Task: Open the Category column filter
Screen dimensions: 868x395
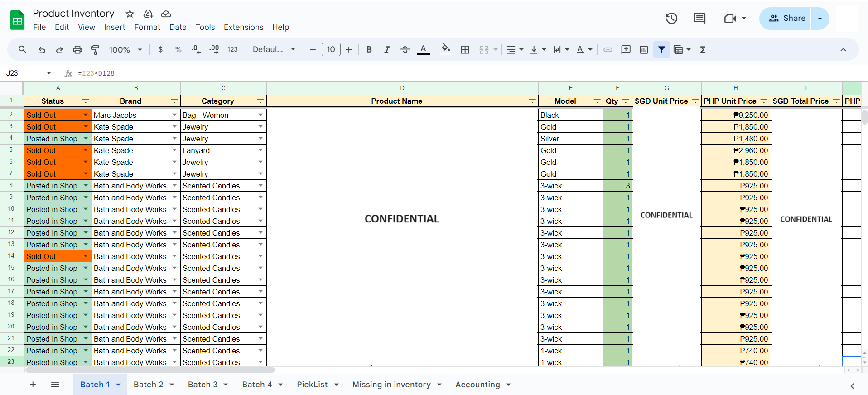Action: [260, 101]
